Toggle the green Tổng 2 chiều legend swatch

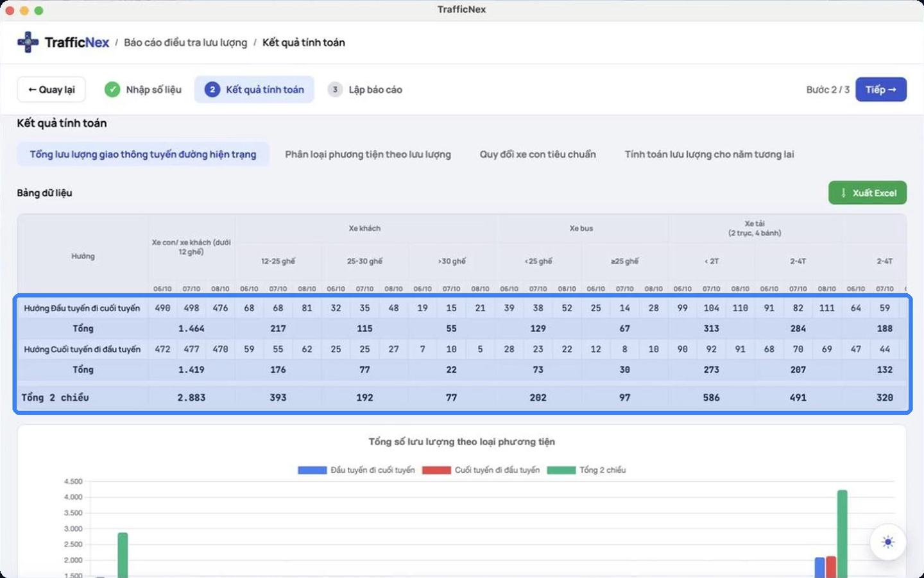pos(561,470)
